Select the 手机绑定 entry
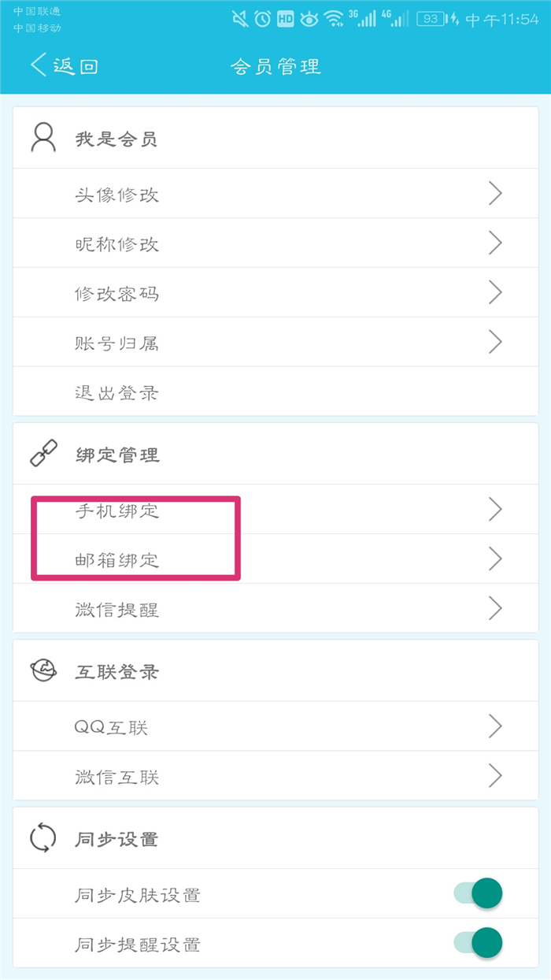This screenshot has height=980, width=551. 116,510
